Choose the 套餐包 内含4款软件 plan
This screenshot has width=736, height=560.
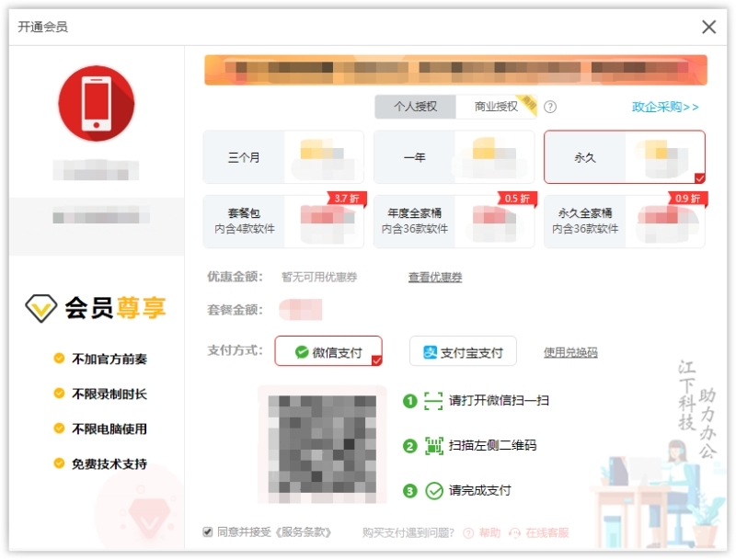point(283,222)
